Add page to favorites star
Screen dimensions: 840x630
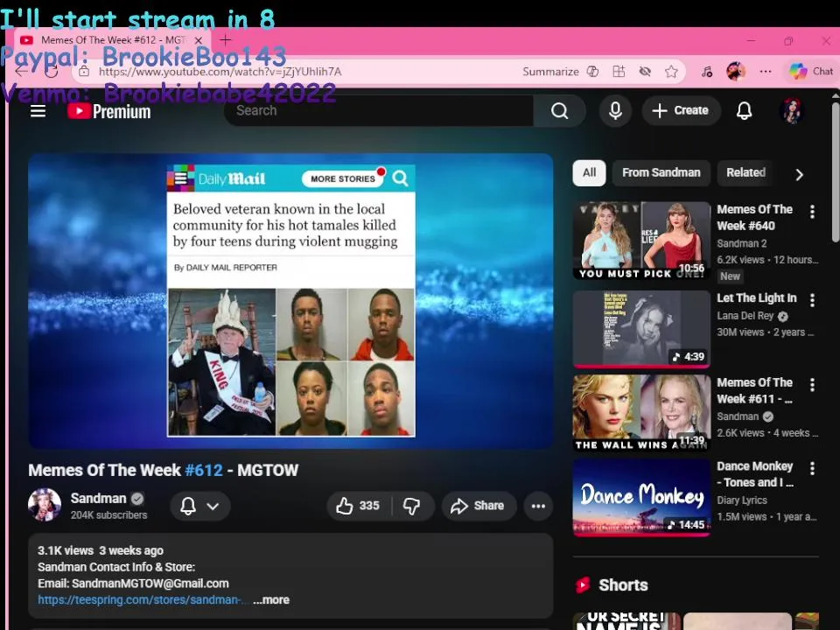[671, 71]
